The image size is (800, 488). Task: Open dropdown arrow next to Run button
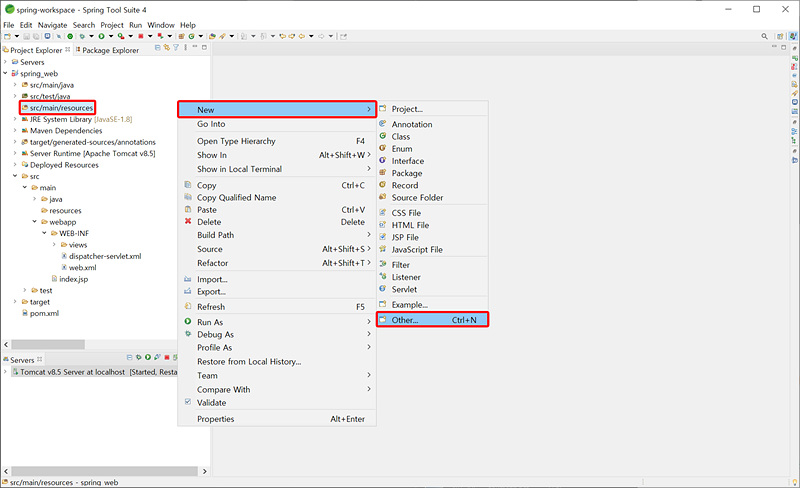coord(111,36)
